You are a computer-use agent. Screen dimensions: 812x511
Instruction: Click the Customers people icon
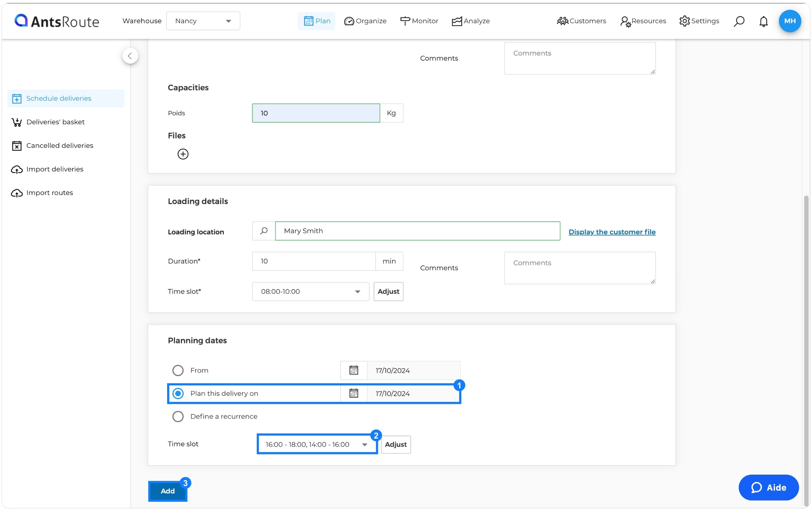coord(562,21)
